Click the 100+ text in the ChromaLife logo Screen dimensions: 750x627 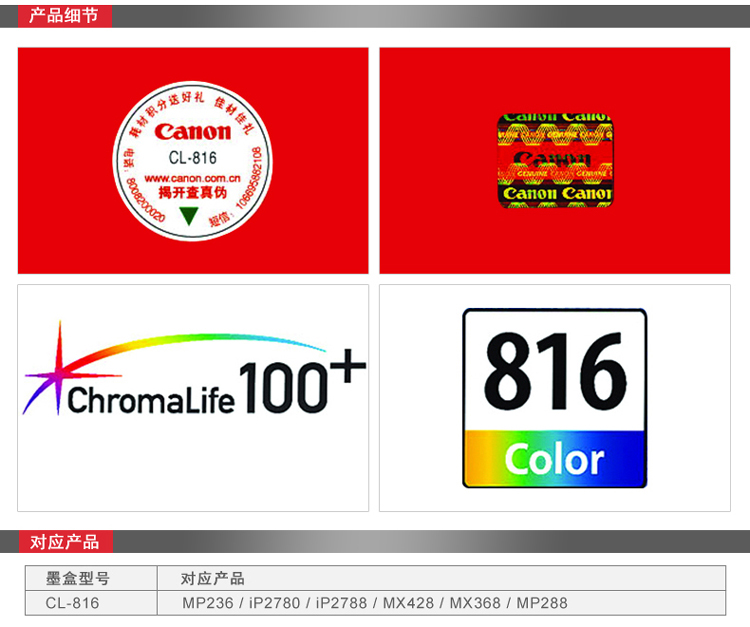(302, 381)
